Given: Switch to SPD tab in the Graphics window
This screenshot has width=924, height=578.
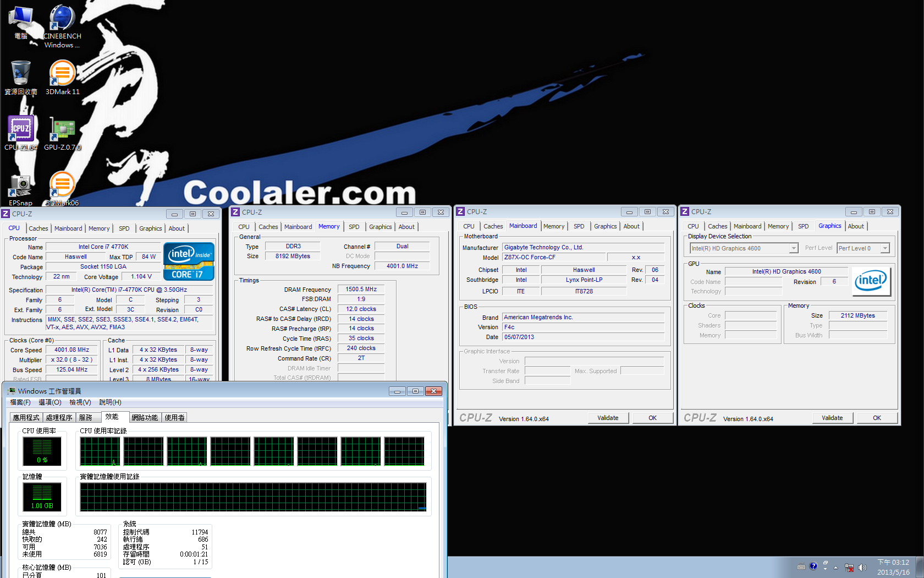Looking at the screenshot, I should [x=804, y=226].
